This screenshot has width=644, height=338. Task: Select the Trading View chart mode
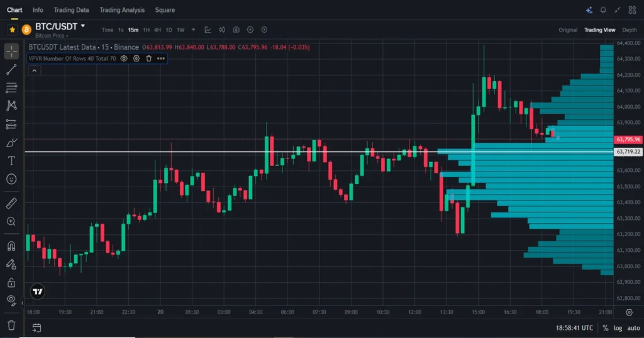(599, 30)
